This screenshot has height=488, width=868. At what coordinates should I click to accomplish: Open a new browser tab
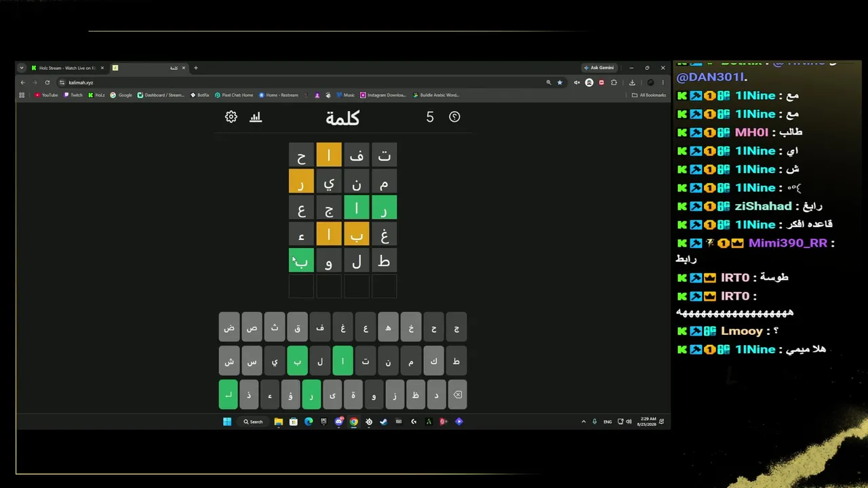point(196,68)
